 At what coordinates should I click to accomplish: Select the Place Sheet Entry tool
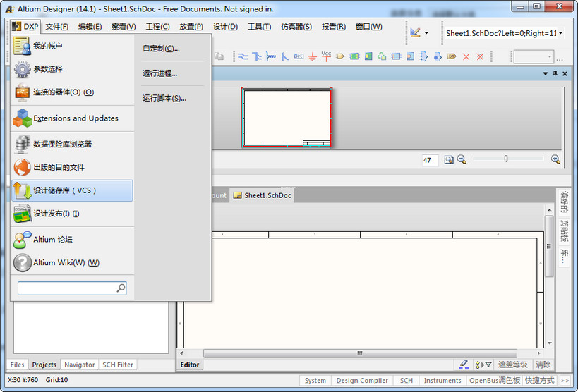pos(368,56)
